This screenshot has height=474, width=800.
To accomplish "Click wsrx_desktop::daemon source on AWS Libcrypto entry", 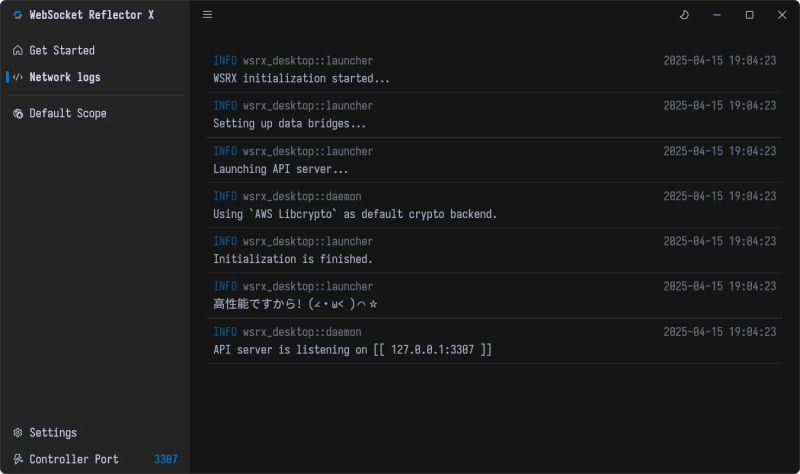I will click(302, 196).
